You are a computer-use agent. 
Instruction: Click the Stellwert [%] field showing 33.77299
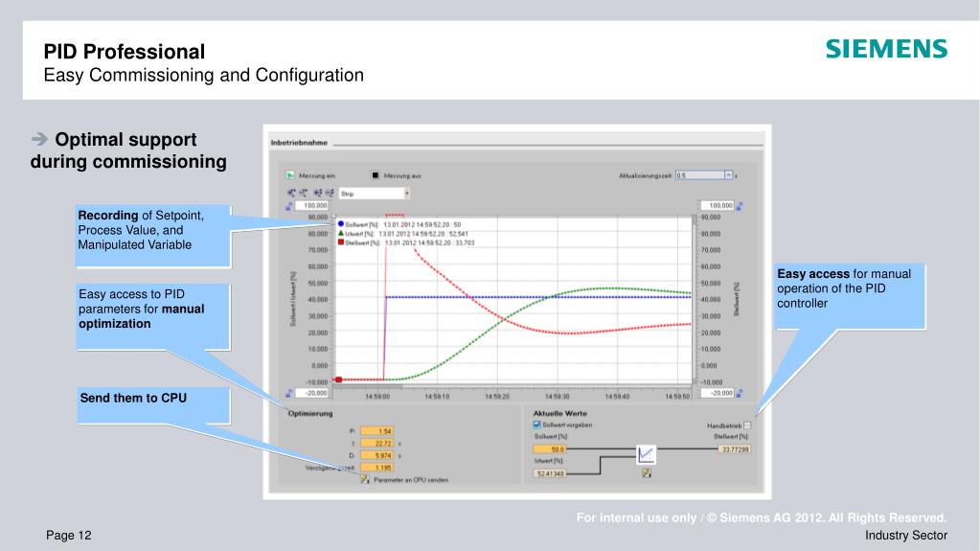pos(735,449)
